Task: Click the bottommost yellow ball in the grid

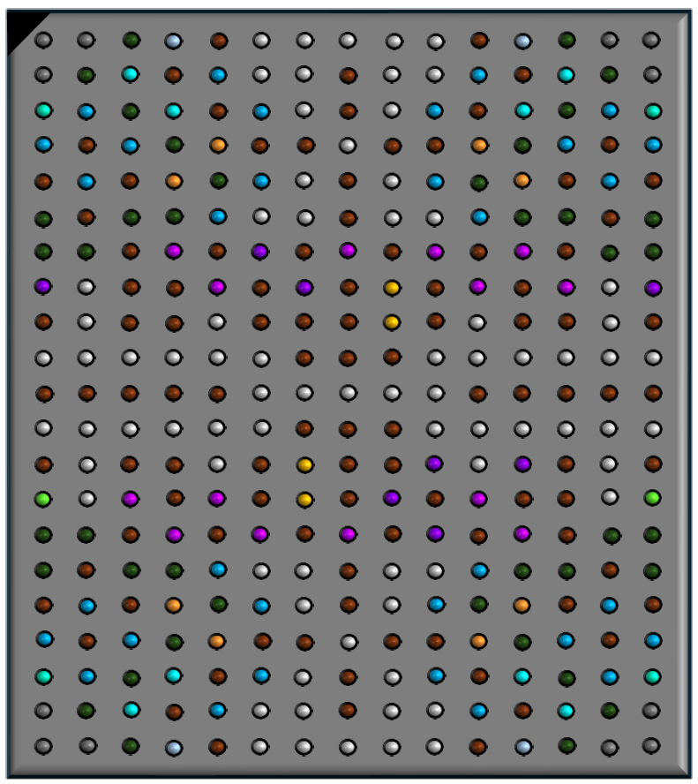Action: point(304,500)
